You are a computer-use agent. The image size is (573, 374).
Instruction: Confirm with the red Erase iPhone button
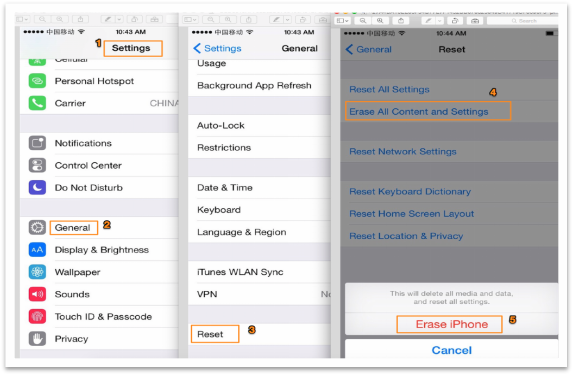[x=452, y=324]
